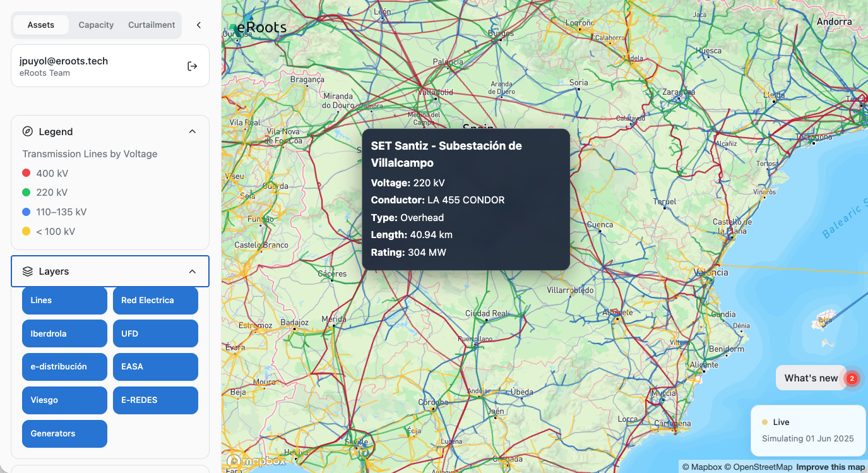
Task: Switch to the Curtailment tab
Action: (152, 25)
